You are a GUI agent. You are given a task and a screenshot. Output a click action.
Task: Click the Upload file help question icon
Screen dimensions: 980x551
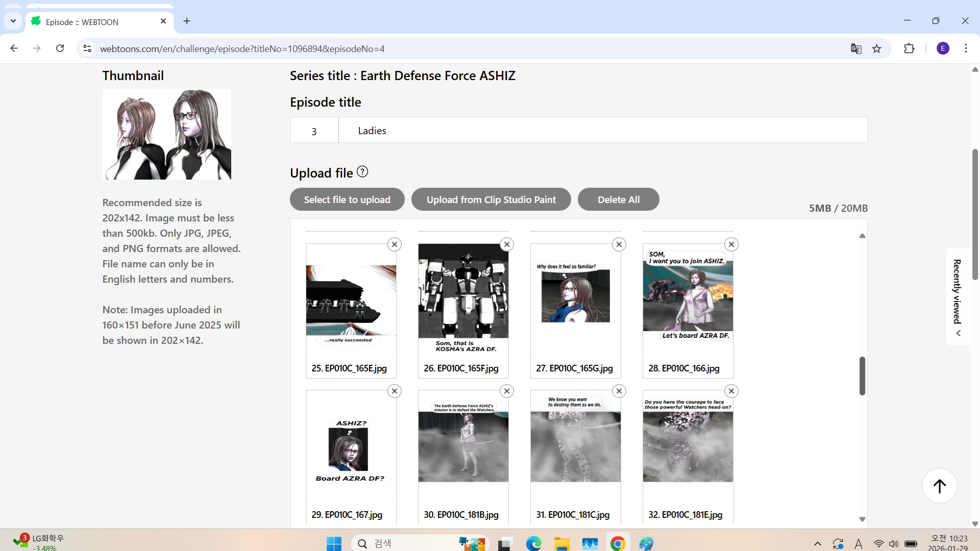pyautogui.click(x=362, y=172)
